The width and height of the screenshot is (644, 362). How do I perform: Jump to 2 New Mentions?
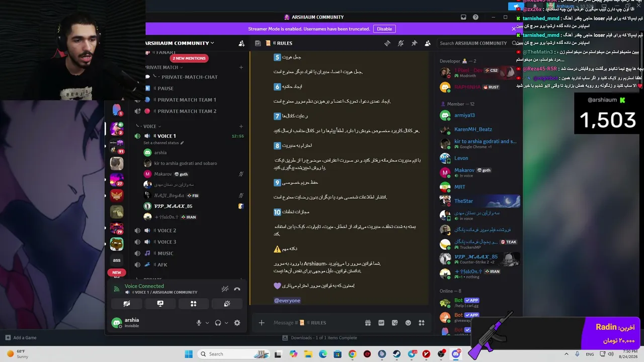pos(189,58)
